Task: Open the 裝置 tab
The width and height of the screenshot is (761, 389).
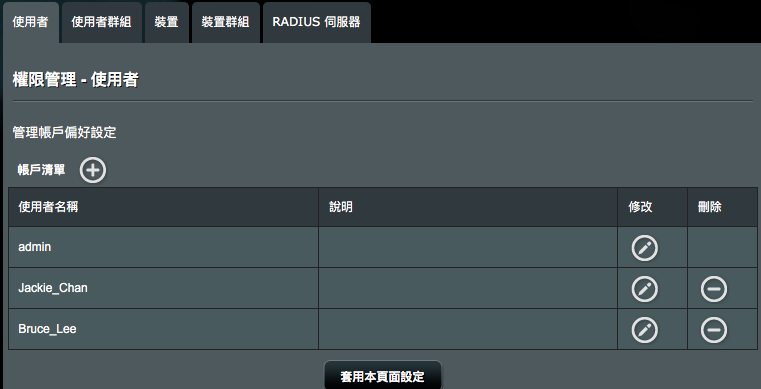Action: 166,22
